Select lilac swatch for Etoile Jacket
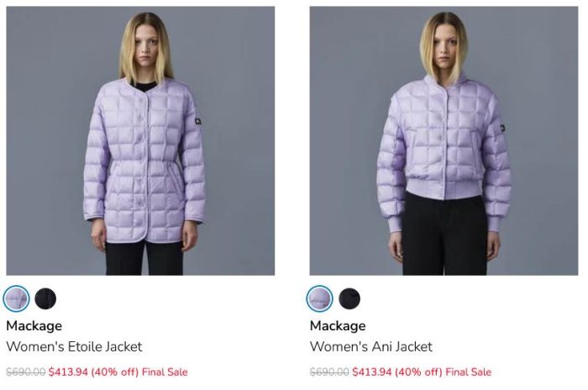 click(16, 298)
